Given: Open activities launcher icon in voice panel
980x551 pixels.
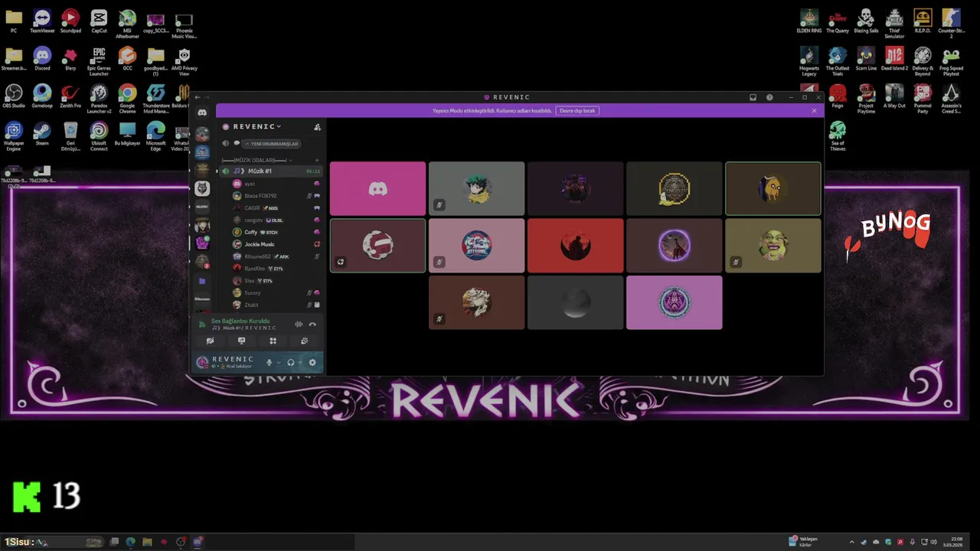Looking at the screenshot, I should point(273,341).
